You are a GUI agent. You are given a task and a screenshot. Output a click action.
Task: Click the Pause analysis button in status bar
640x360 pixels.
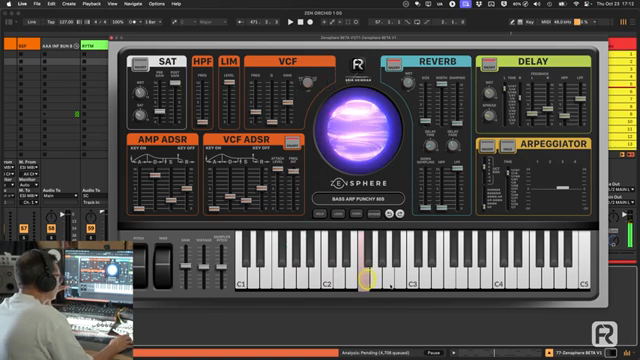click(x=433, y=353)
